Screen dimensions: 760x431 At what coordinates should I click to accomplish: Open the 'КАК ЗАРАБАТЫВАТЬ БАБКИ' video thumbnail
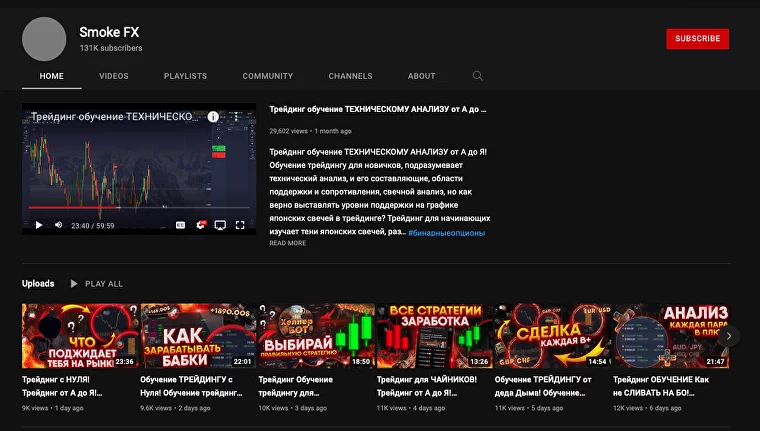(x=197, y=336)
